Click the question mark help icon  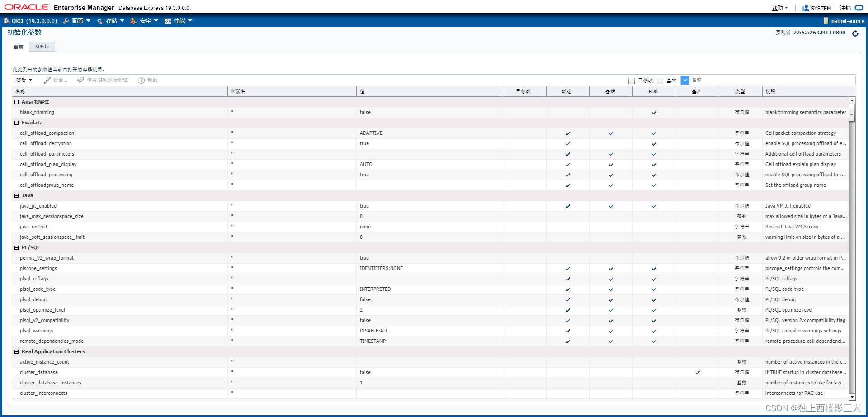(x=142, y=80)
